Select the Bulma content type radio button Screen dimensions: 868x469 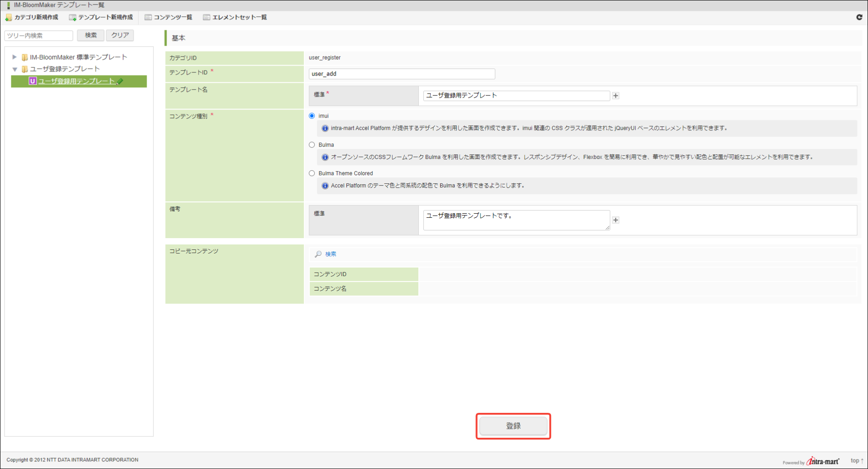click(312, 145)
